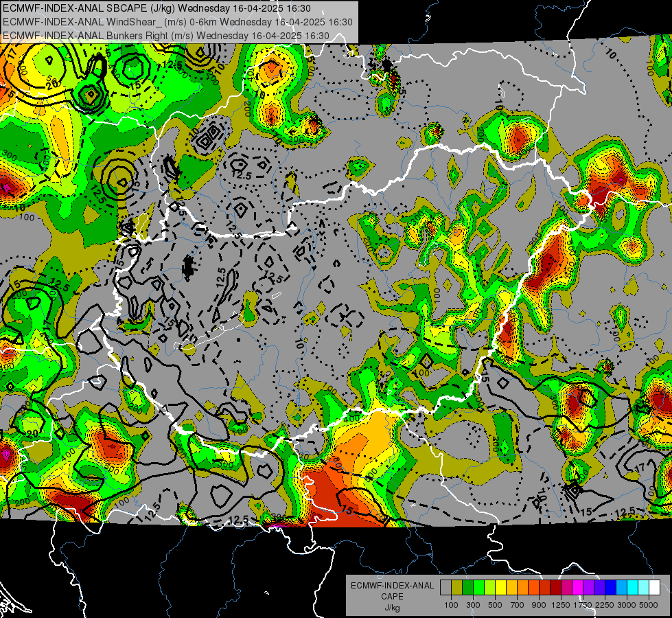The height and width of the screenshot is (618, 672).
Task: Click the bright magenta swatch before 1750
Action: [x=578, y=588]
